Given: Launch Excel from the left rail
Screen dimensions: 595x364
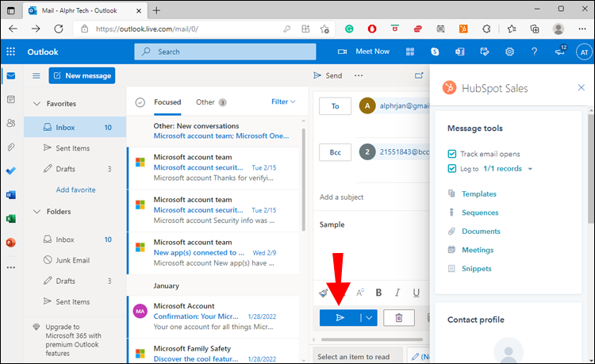Looking at the screenshot, I should 11,218.
